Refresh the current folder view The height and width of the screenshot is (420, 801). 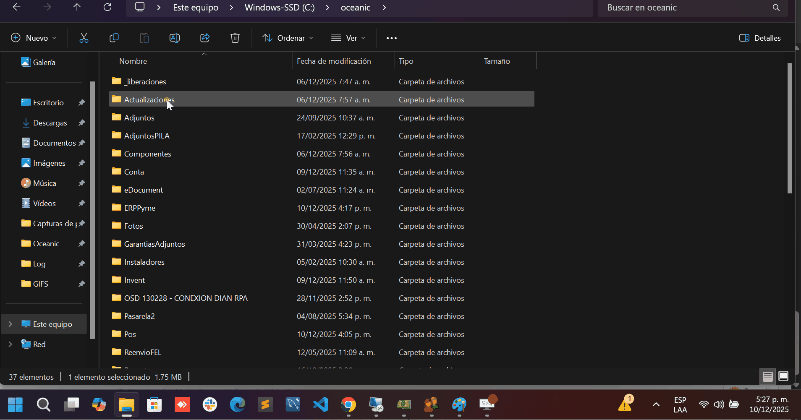pos(107,7)
